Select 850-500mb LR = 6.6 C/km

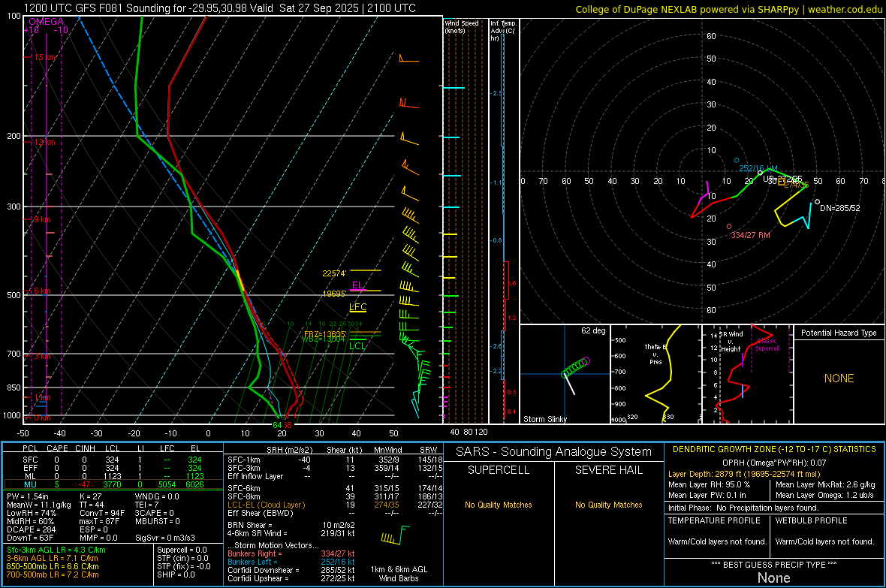click(53, 566)
